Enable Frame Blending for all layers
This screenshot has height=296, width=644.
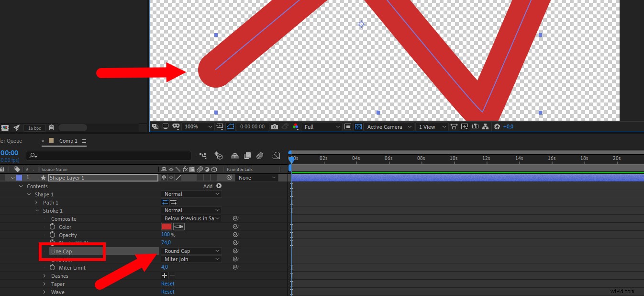point(247,156)
